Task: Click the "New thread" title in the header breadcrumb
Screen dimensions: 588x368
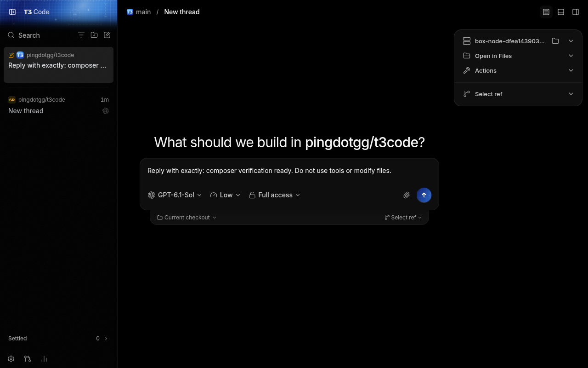Action: pos(182,12)
